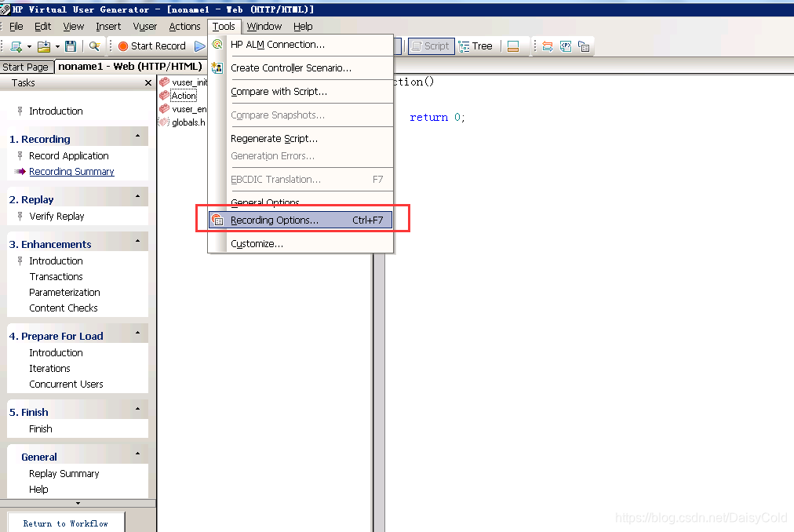Open the dropdown arrow beside Open Script icon
The width and height of the screenshot is (794, 532).
(57, 46)
